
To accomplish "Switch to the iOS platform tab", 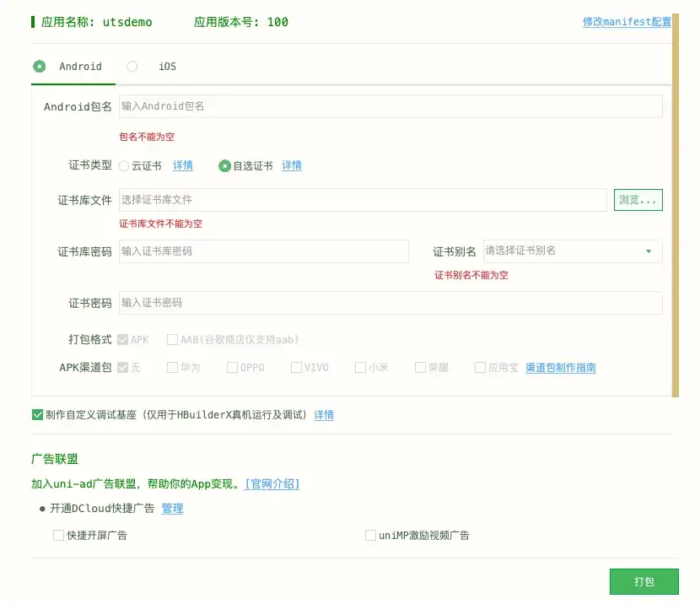I will (x=132, y=66).
